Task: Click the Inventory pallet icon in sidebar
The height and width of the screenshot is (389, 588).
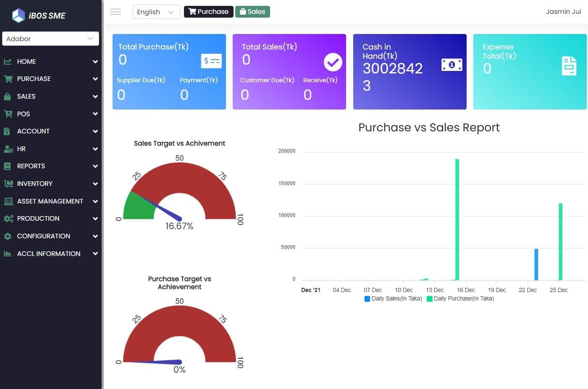Action: tap(8, 184)
